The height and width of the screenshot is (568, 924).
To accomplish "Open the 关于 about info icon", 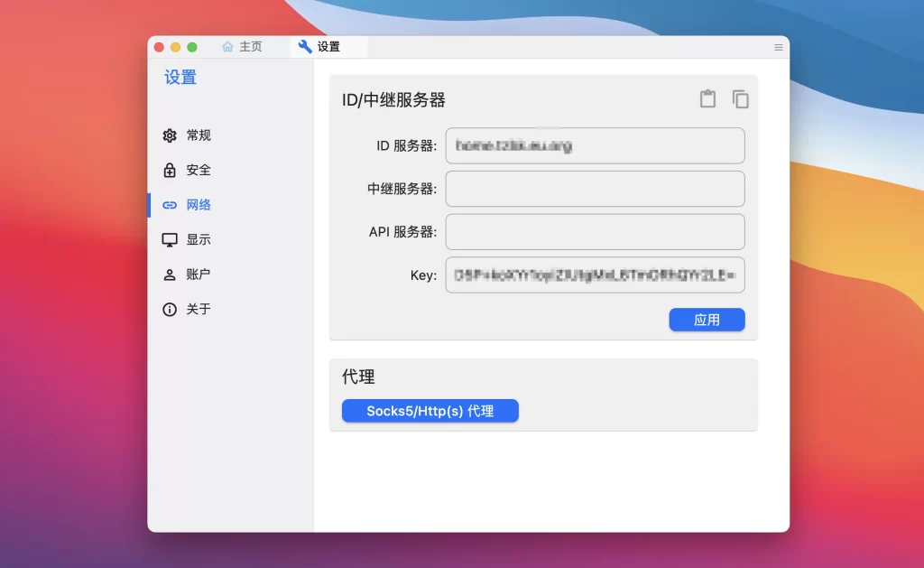I will pos(169,309).
